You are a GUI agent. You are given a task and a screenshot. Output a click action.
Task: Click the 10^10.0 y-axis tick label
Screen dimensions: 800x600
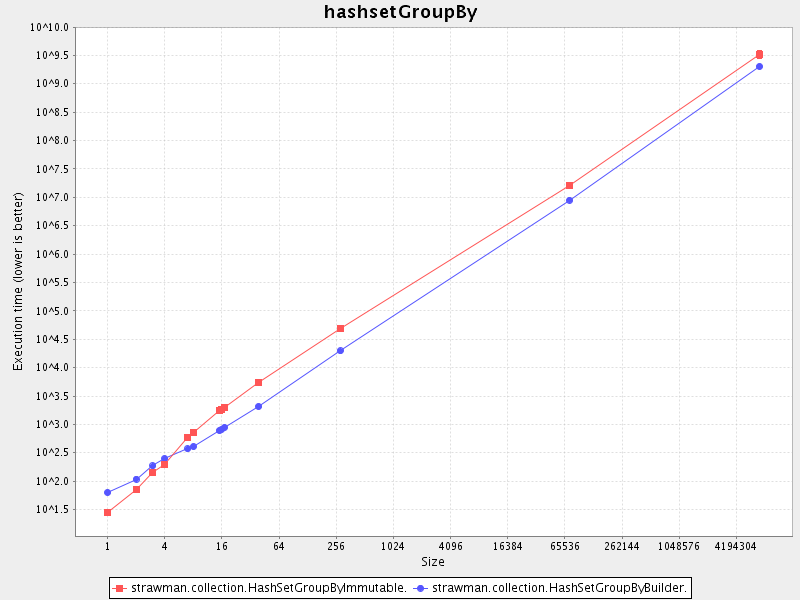coord(49,27)
